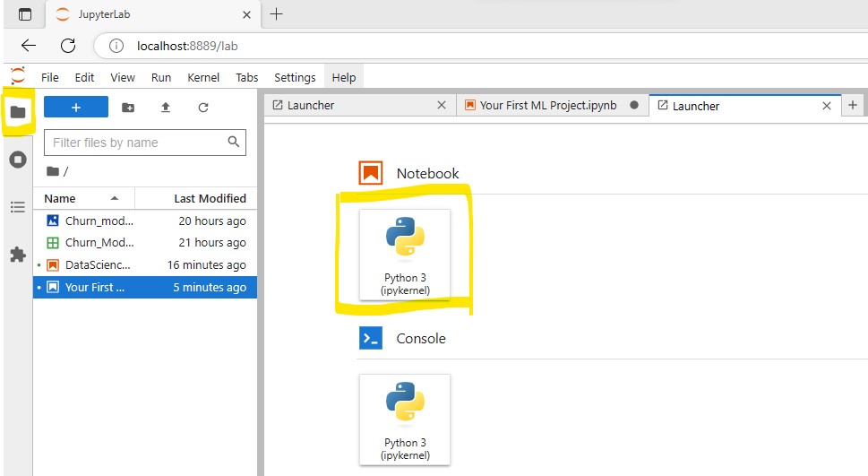Open Running Terminals and Kernels panel
868x476 pixels.
point(18,160)
